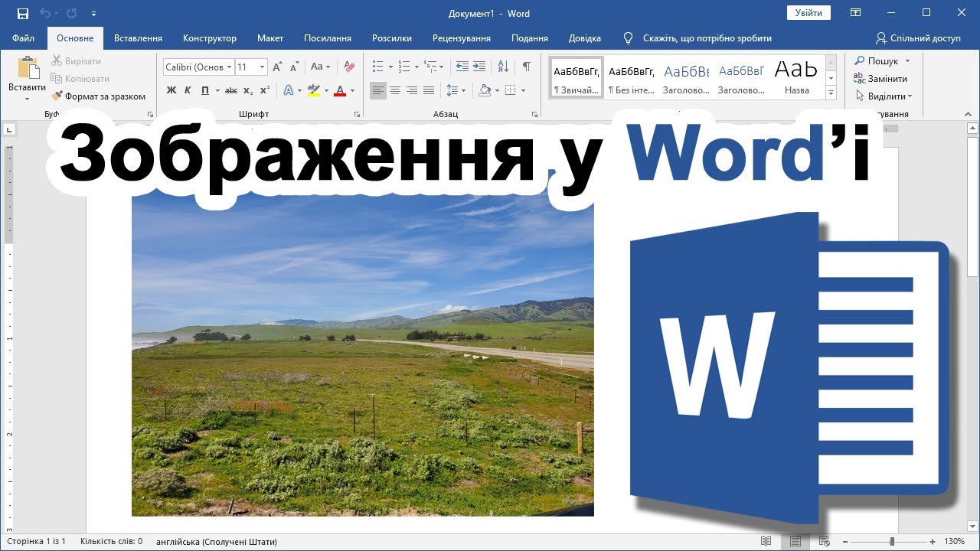Click the Save icon in quick access toolbar

tap(23, 14)
